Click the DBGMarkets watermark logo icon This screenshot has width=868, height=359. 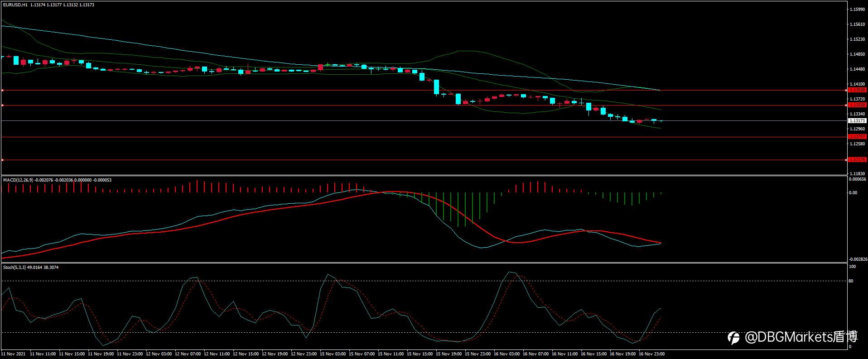tap(733, 338)
